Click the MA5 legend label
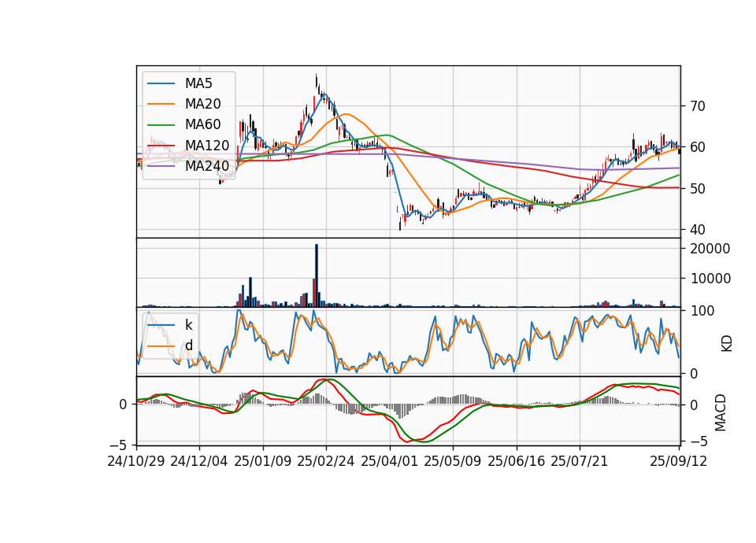 point(198,83)
